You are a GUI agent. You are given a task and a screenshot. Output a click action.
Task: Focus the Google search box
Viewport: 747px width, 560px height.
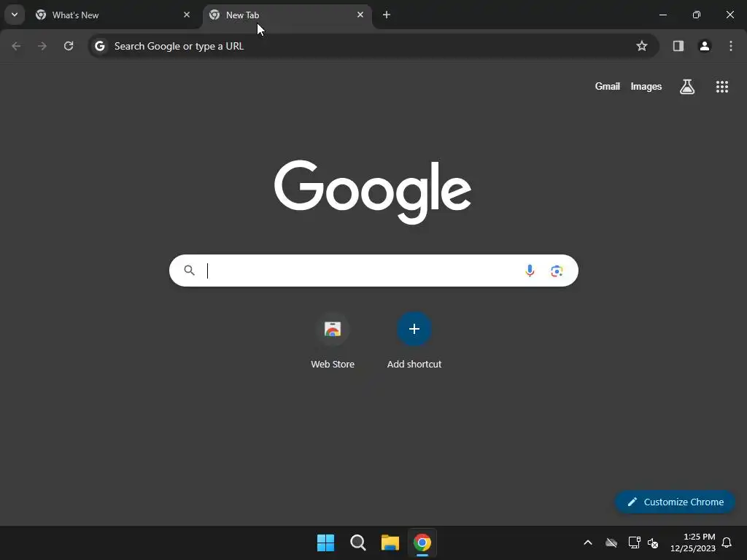[373, 271]
